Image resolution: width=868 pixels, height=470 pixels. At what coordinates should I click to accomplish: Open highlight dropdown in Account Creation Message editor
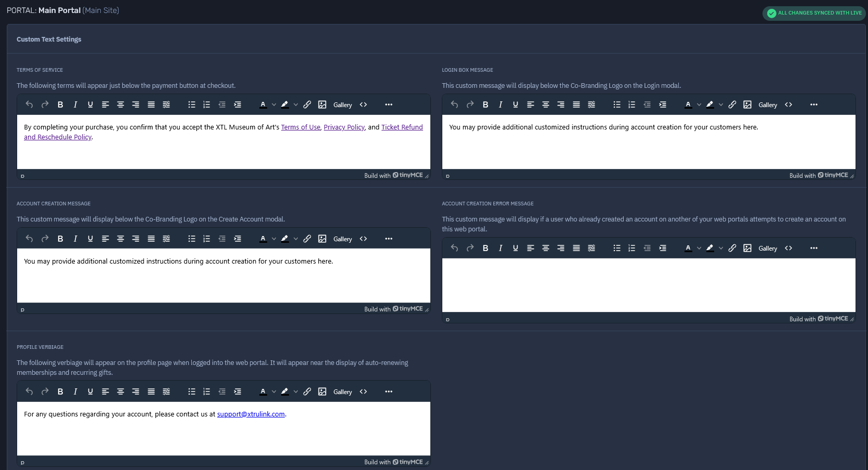pos(296,239)
